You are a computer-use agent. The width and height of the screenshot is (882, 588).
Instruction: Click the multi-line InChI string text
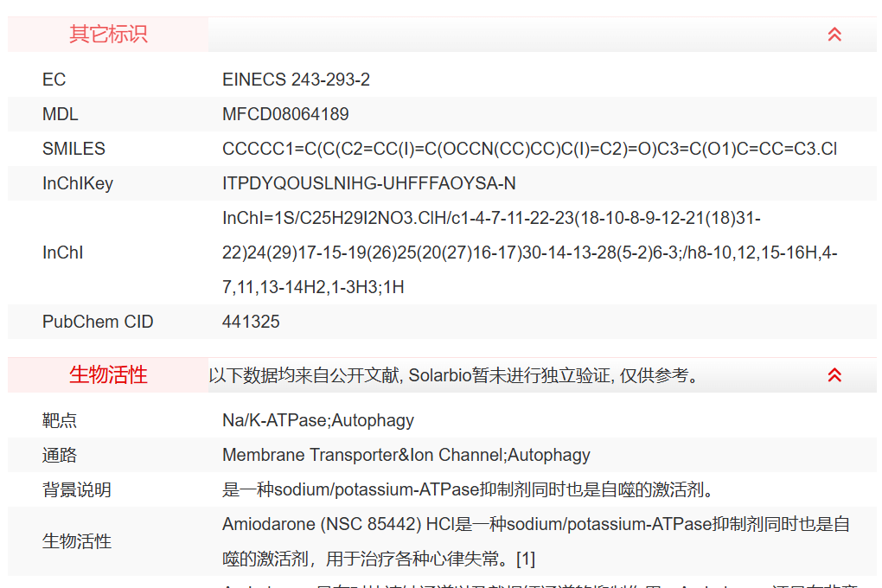pos(529,252)
